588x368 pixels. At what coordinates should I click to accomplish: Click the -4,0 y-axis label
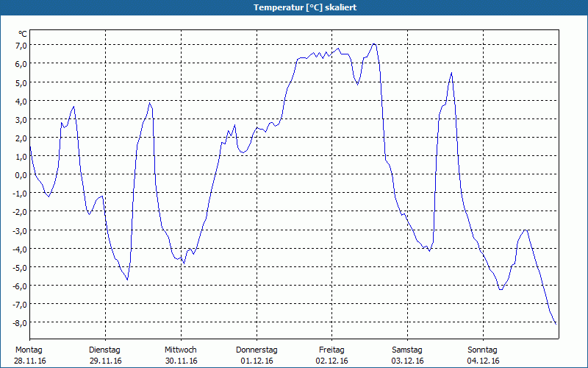tap(21, 249)
